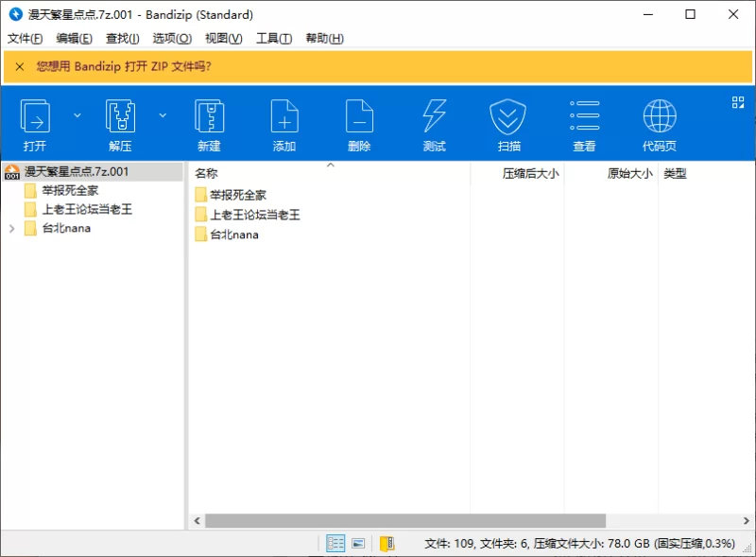This screenshot has width=756, height=557.
Task: Open the 视图(V) menu
Action: (x=224, y=38)
